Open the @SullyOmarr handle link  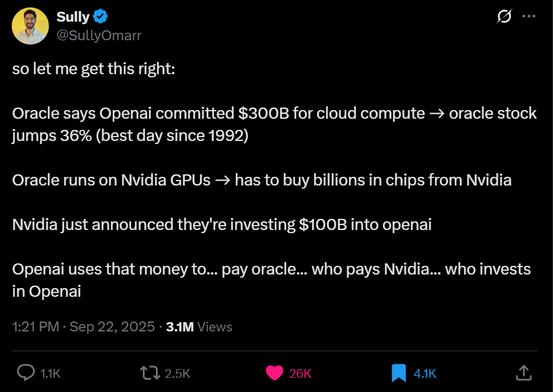pyautogui.click(x=99, y=35)
